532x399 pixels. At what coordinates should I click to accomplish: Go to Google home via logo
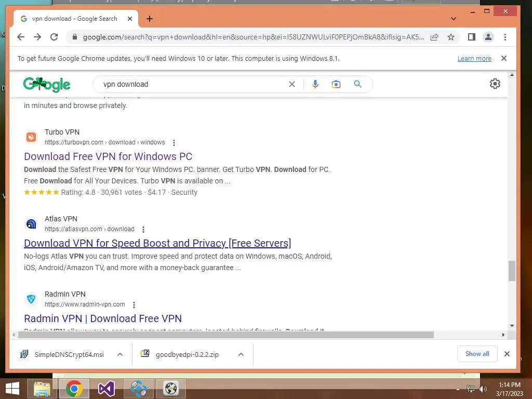(47, 85)
